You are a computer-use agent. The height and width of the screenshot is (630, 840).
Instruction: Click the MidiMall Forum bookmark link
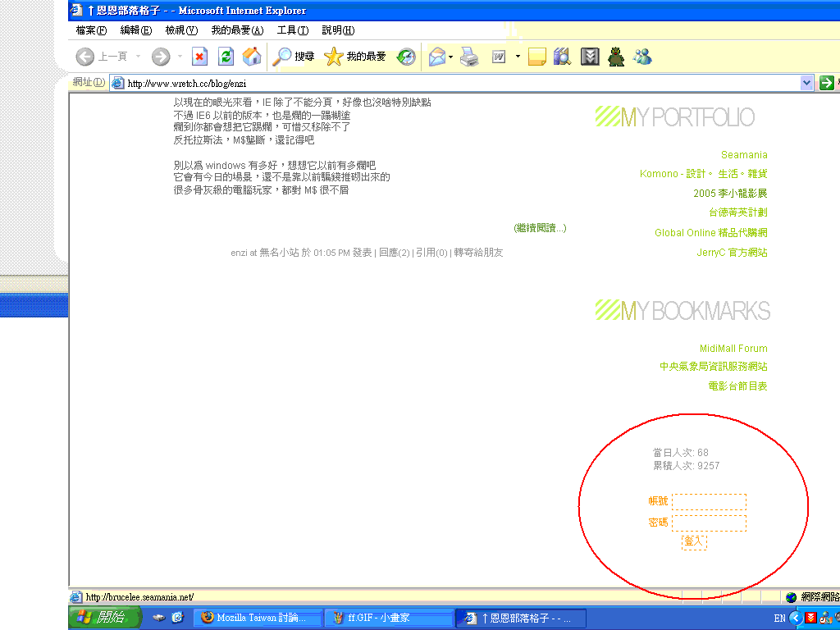733,349
